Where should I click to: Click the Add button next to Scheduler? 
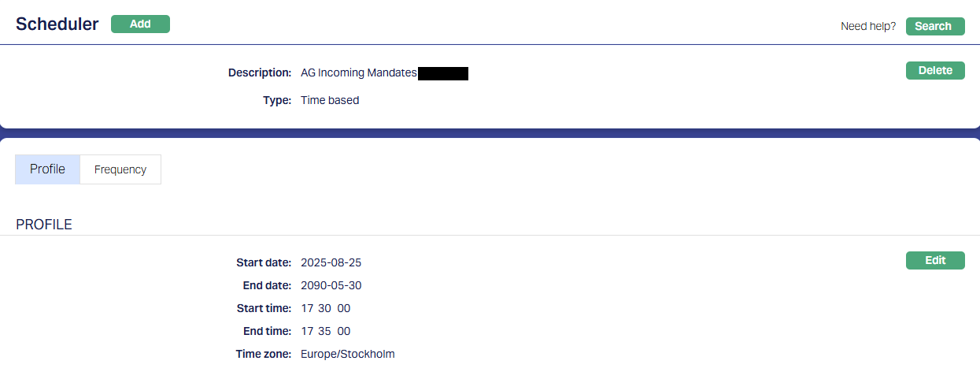[x=140, y=24]
